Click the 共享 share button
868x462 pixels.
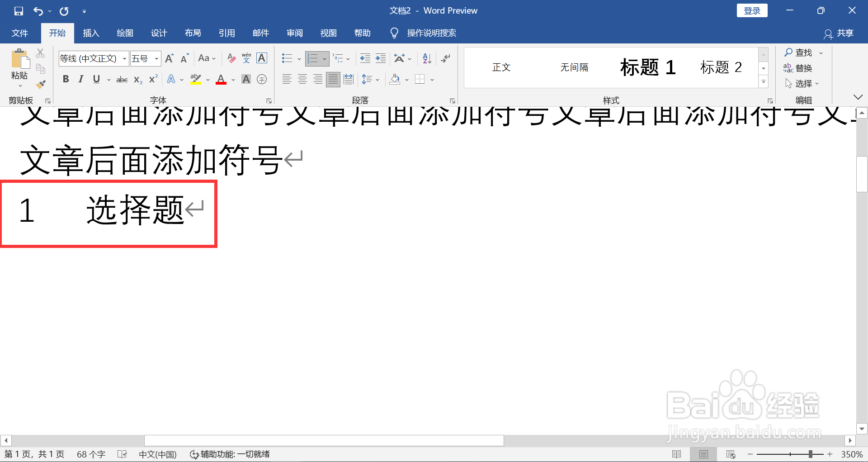pos(839,33)
